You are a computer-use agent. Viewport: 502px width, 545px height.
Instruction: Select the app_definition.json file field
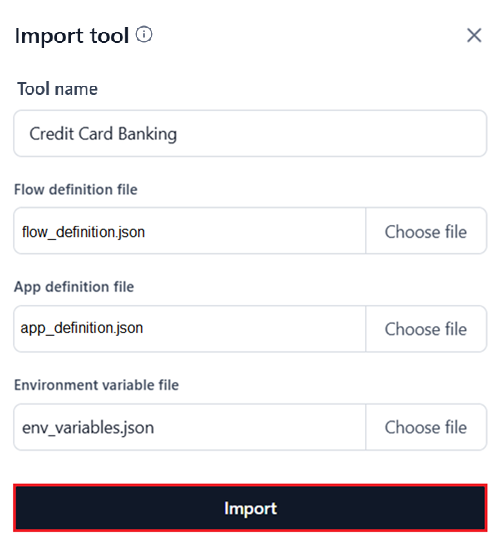click(190, 329)
